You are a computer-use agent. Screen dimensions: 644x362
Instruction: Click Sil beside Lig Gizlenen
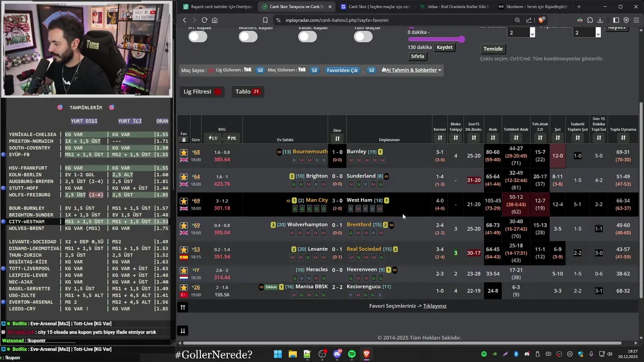pyautogui.click(x=260, y=70)
